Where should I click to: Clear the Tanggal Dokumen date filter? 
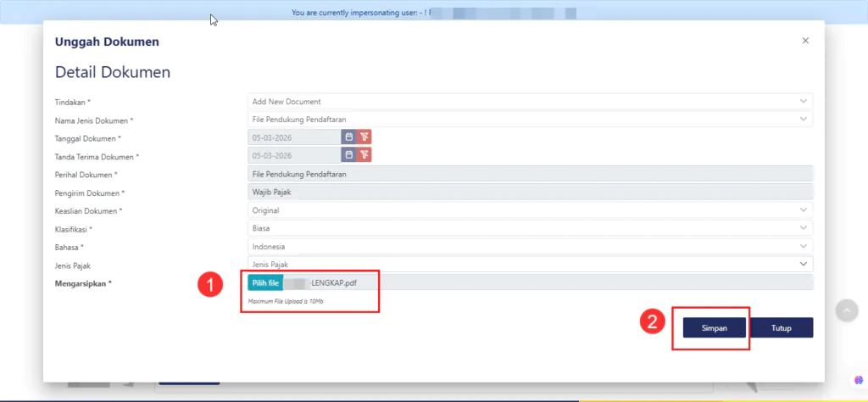[x=364, y=137]
